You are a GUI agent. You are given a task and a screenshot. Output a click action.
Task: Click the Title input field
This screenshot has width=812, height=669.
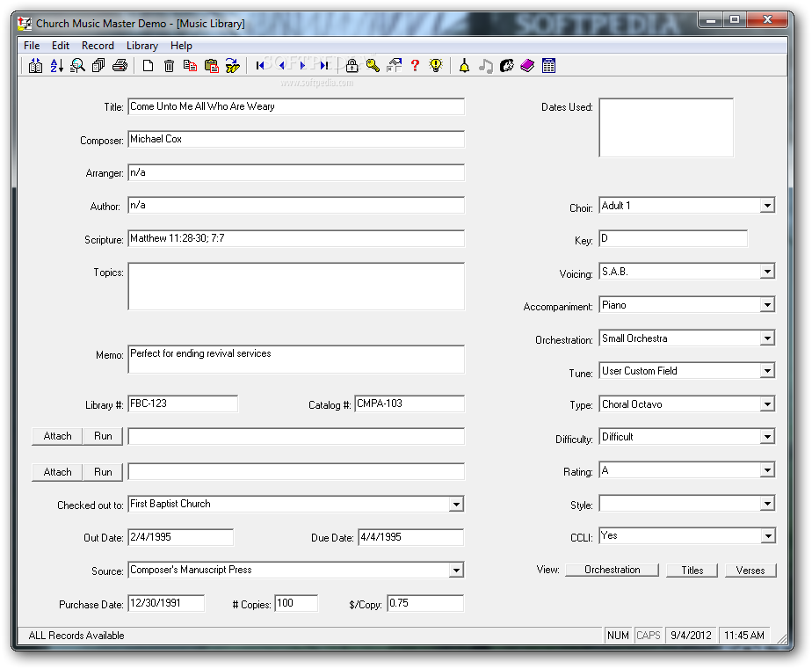pos(296,106)
